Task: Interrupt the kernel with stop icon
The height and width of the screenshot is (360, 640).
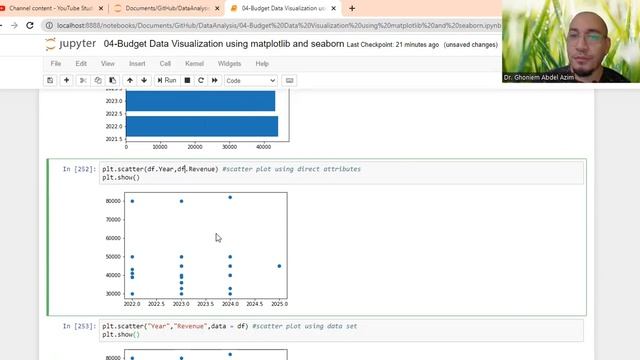Action: click(x=187, y=80)
